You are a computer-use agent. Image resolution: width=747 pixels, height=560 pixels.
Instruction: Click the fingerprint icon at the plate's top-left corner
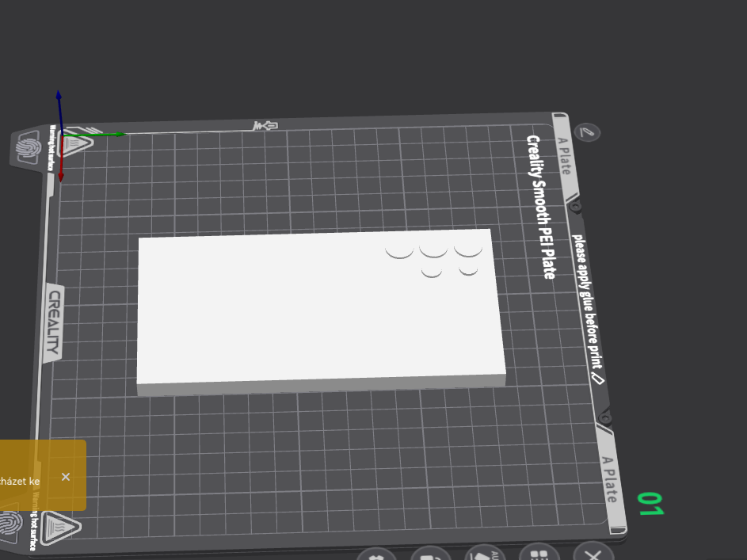pyautogui.click(x=28, y=147)
